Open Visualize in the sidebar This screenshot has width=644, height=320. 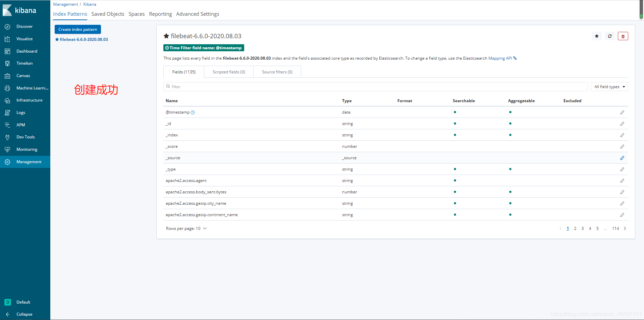25,39
